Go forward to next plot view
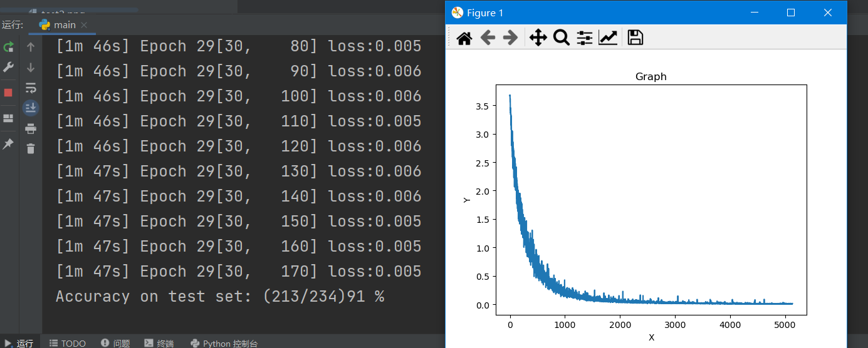 coord(511,38)
